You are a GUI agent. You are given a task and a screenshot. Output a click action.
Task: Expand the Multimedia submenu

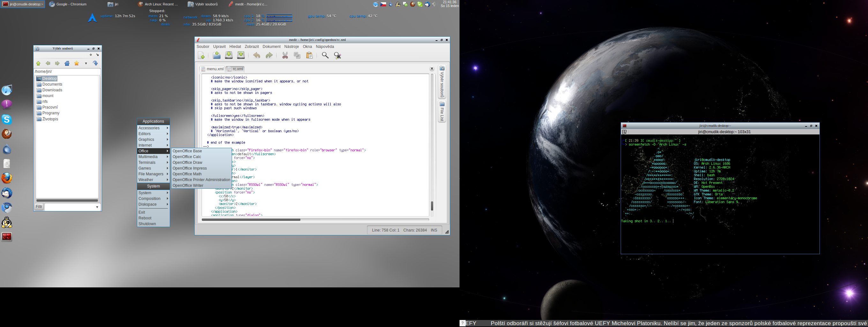click(x=153, y=157)
